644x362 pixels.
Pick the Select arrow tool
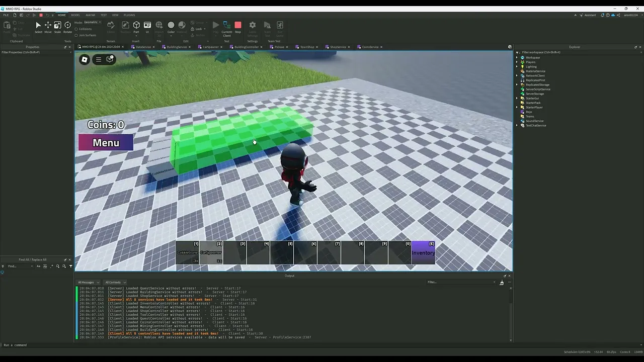(38, 27)
